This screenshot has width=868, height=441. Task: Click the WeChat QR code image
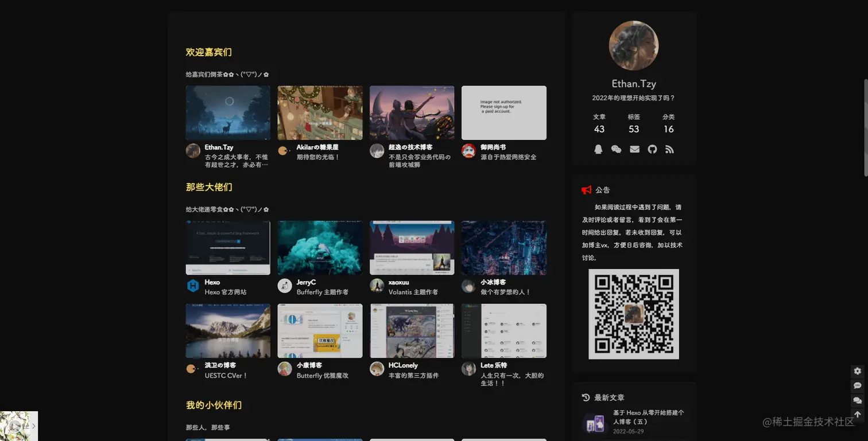[x=634, y=314]
